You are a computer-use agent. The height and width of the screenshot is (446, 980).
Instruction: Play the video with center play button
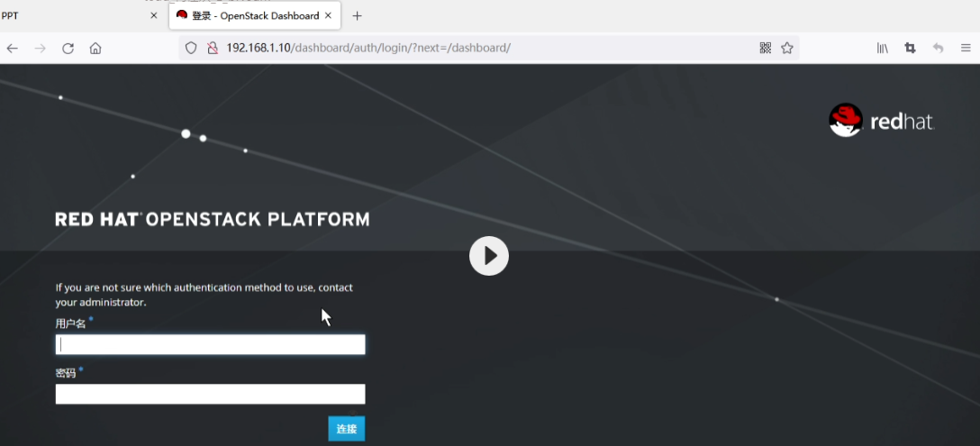point(489,256)
